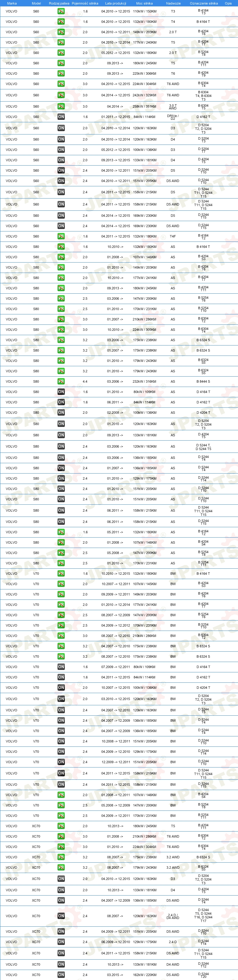Select petrol icon in XC70 224kW / 304KM row
Image resolution: width=238 pixels, height=980 pixels.
tap(61, 847)
